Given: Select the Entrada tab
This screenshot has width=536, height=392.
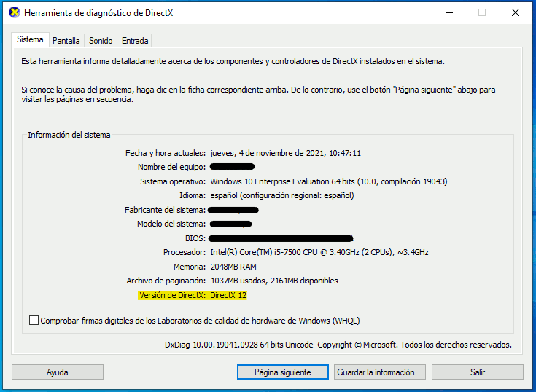Looking at the screenshot, I should 135,41.
